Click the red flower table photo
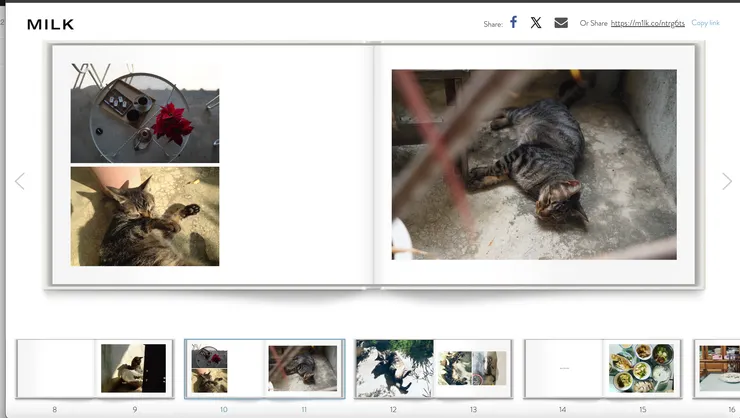The height and width of the screenshot is (418, 740). pyautogui.click(x=145, y=113)
